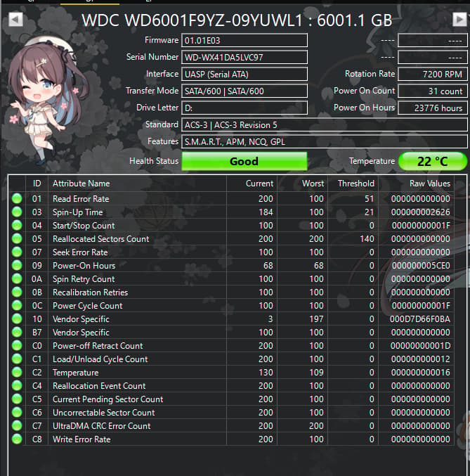Click status icon for Spin Retry Count
470x476 pixels.
click(x=17, y=278)
